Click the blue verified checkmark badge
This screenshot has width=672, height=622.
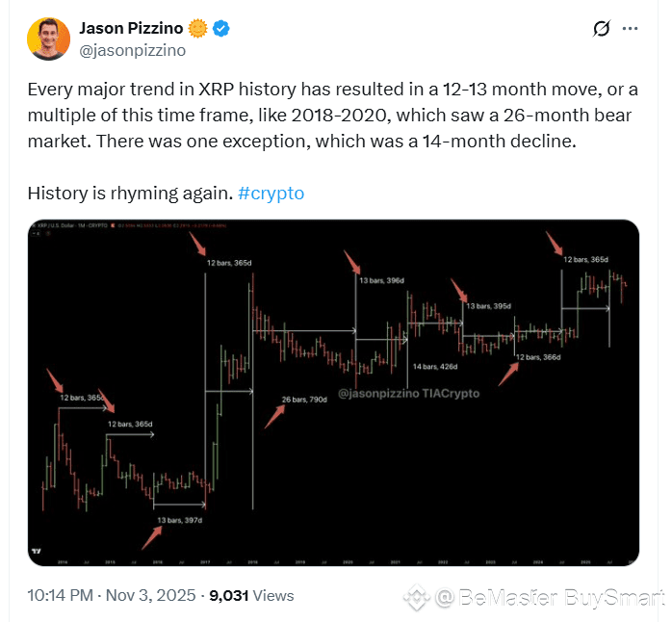pyautogui.click(x=221, y=29)
